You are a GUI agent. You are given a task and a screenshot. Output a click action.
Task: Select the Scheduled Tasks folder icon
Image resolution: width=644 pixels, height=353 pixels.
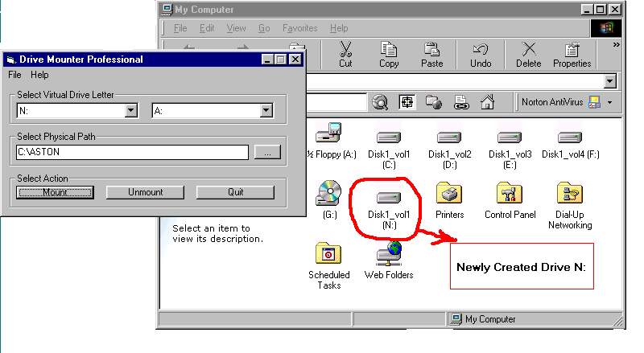pos(328,252)
